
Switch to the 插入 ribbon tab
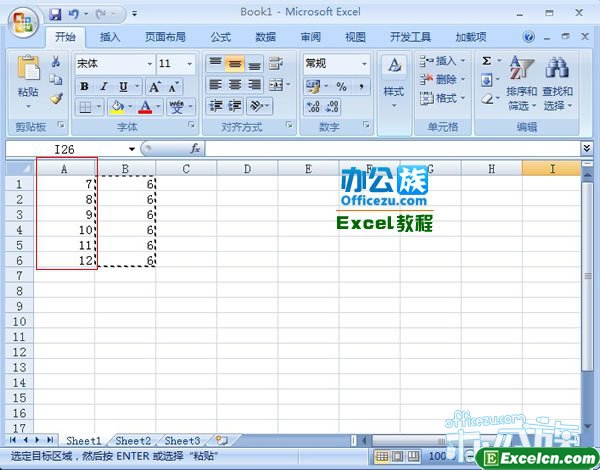tap(110, 37)
